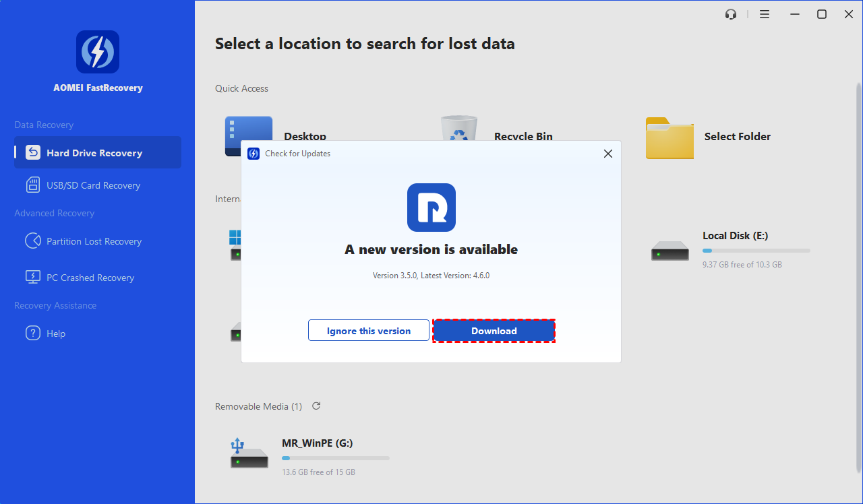The width and height of the screenshot is (863, 504).
Task: Click Ignore this version button
Action: (368, 331)
